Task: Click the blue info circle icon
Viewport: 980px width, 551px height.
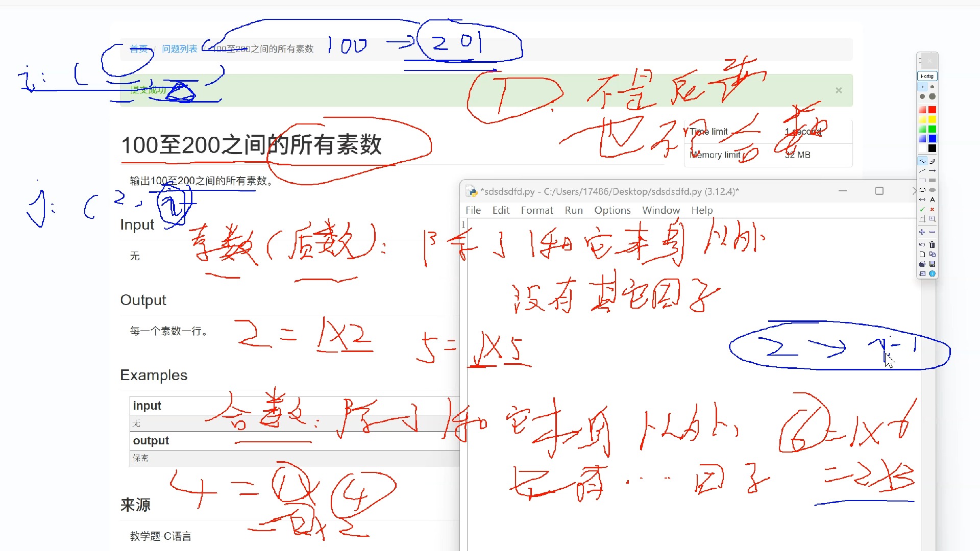Action: point(933,274)
